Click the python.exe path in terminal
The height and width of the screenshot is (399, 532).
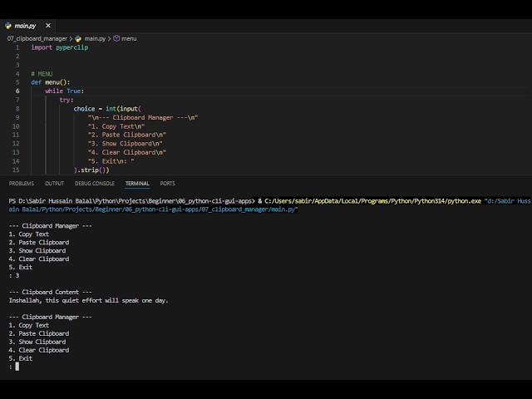373,201
